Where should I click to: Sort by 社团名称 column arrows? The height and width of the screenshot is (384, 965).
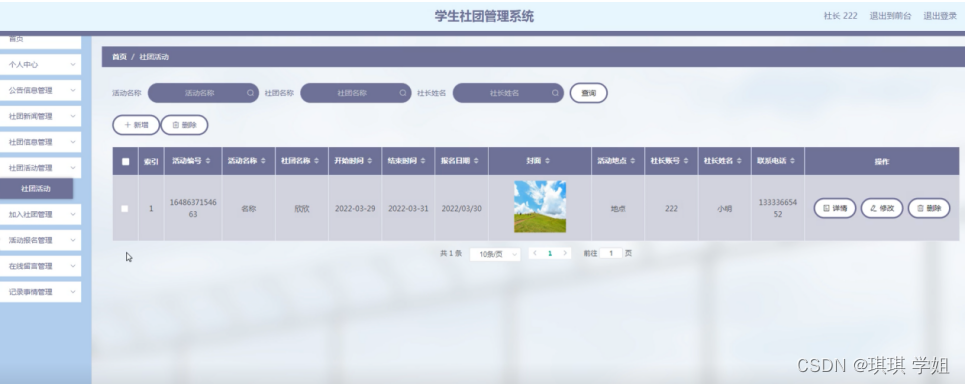[316, 161]
